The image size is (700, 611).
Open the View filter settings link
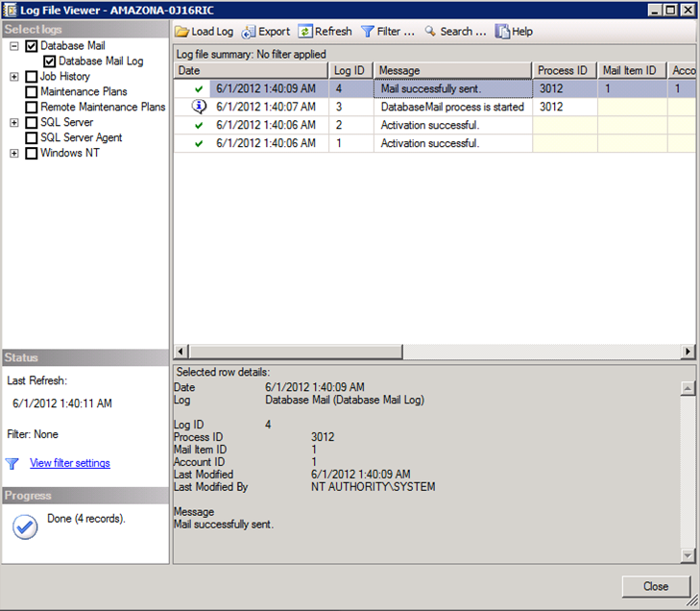(x=70, y=463)
